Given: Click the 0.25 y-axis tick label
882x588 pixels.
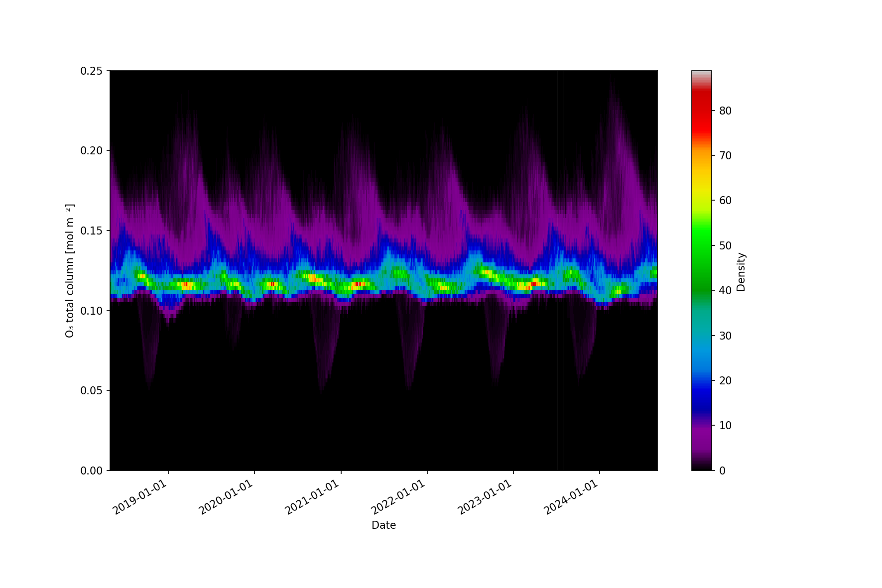Looking at the screenshot, I should 92,71.
